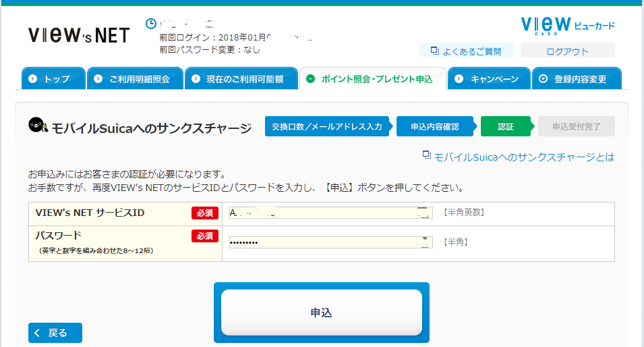Open the ご利用明細照会 tab
Screen dimensions: 644x347
coord(135,78)
